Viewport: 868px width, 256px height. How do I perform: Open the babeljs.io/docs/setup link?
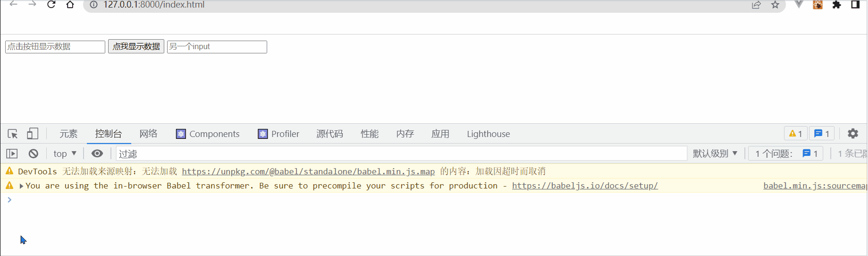click(585, 186)
